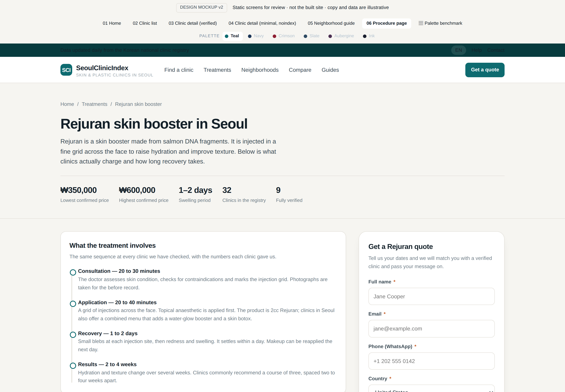The width and height of the screenshot is (565, 392).
Task: Select the Teal palette
Action: click(232, 36)
